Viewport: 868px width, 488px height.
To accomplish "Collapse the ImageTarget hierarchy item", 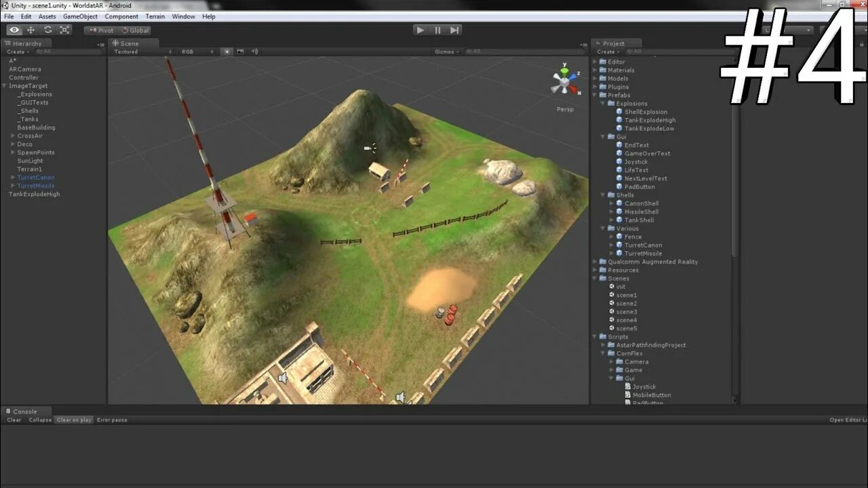I will tap(5, 86).
